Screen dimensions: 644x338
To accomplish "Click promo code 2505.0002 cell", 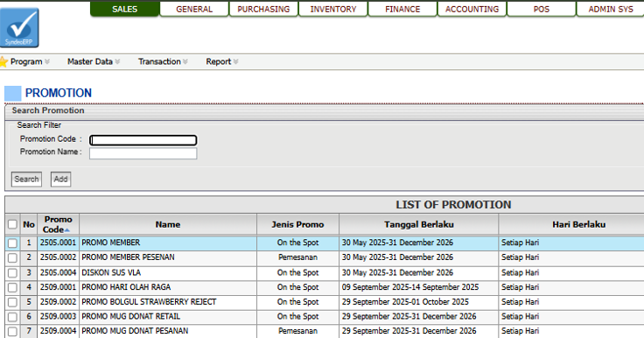I will (58, 257).
